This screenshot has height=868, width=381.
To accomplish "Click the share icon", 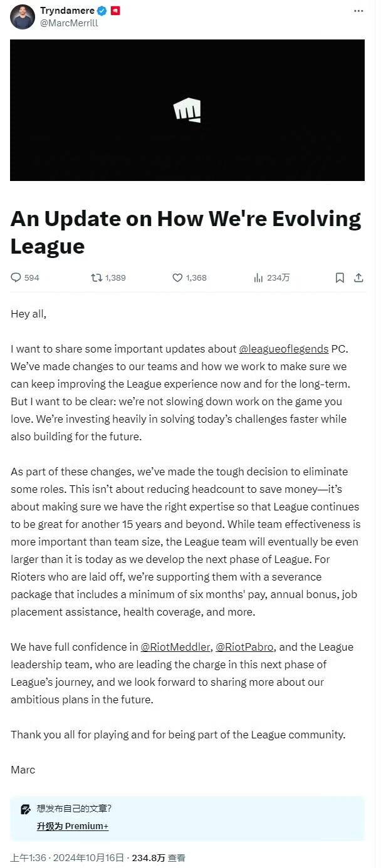I will [358, 277].
